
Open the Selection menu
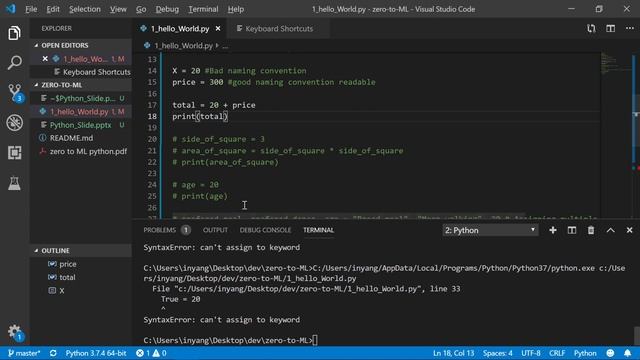84,9
